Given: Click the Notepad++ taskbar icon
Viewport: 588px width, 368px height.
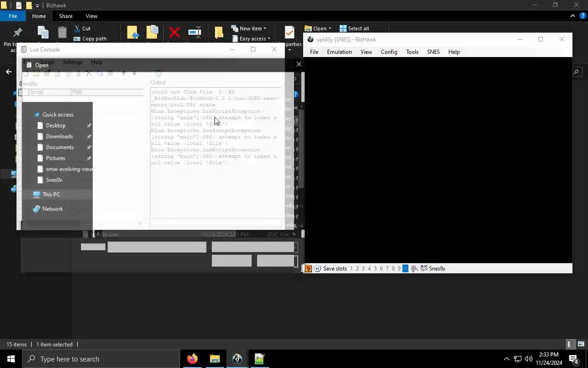Looking at the screenshot, I should point(260,359).
